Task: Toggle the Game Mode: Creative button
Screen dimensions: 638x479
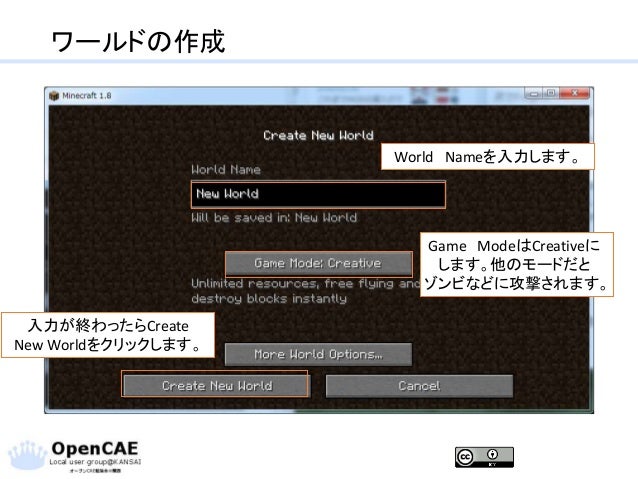Action: [x=319, y=263]
